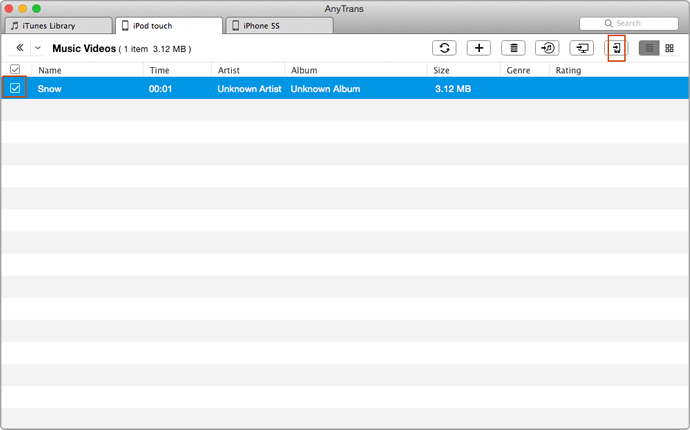
Task: Sort by the Rating column header
Action: pyautogui.click(x=568, y=70)
